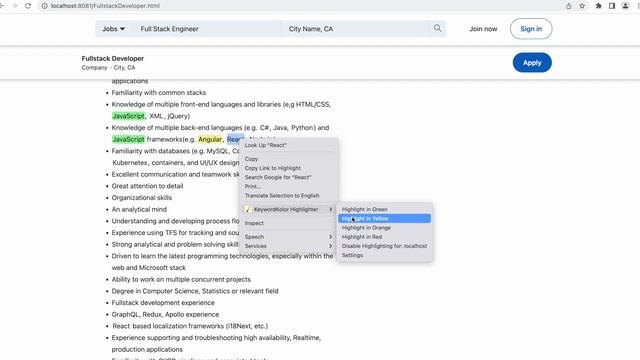Screen dimensions: 640x360
Task: Click "Familiarity with common stacks" bullet
Action: (159, 93)
